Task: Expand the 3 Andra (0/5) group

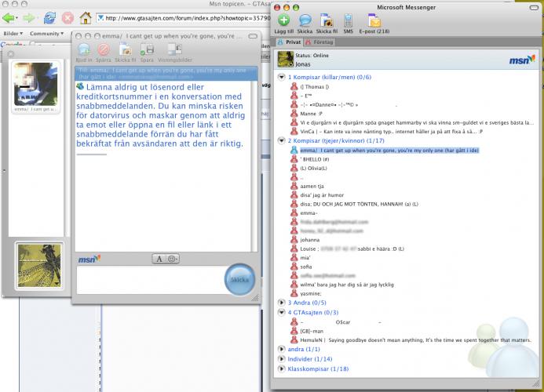Action: point(282,302)
